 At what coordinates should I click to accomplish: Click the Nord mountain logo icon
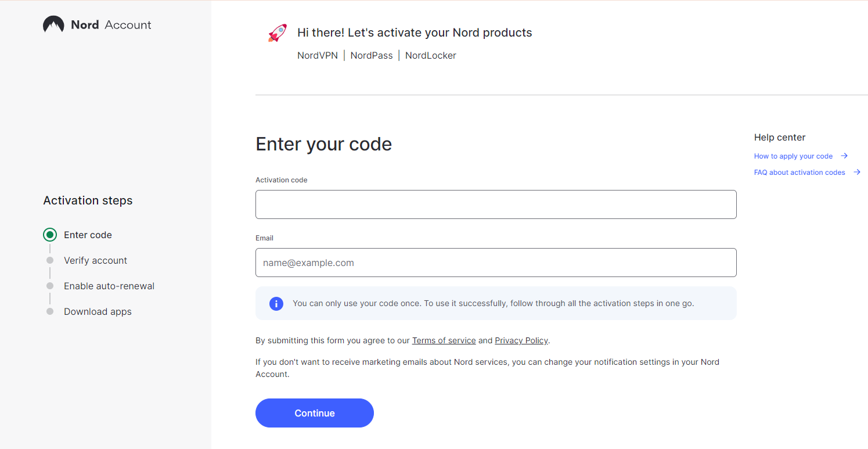(x=53, y=24)
